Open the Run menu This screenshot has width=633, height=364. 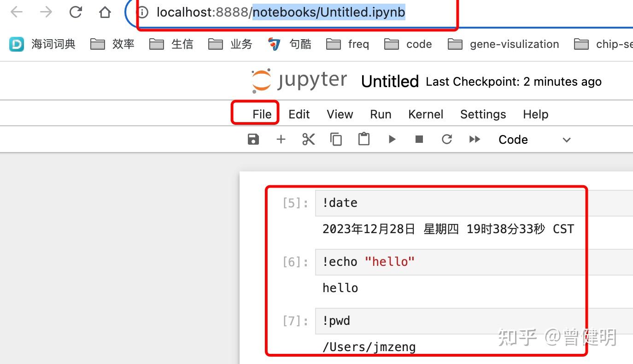pyautogui.click(x=381, y=114)
